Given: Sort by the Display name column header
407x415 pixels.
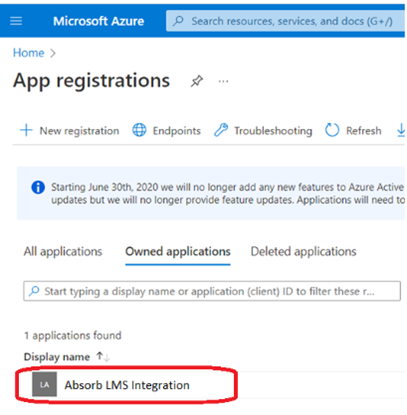Looking at the screenshot, I should pos(57,357).
